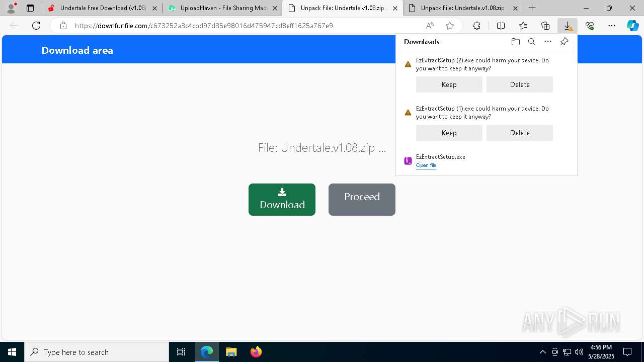Open downloads folder icon in Downloads panel

pyautogui.click(x=515, y=42)
